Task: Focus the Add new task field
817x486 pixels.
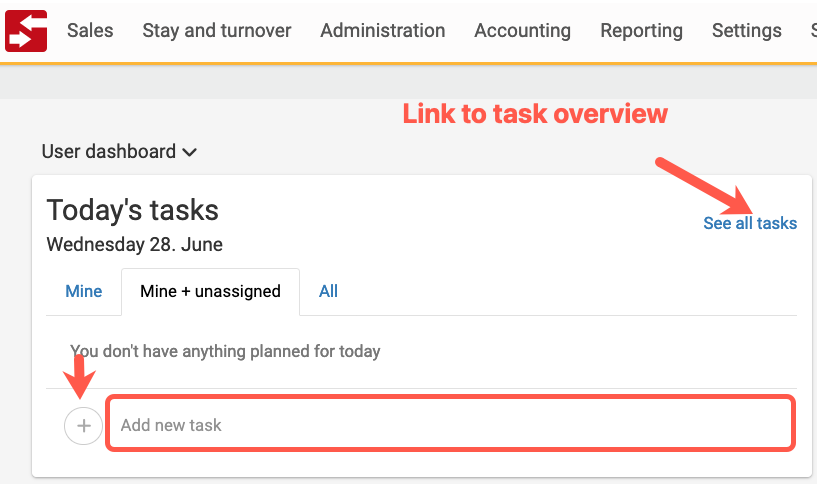Action: pos(451,423)
